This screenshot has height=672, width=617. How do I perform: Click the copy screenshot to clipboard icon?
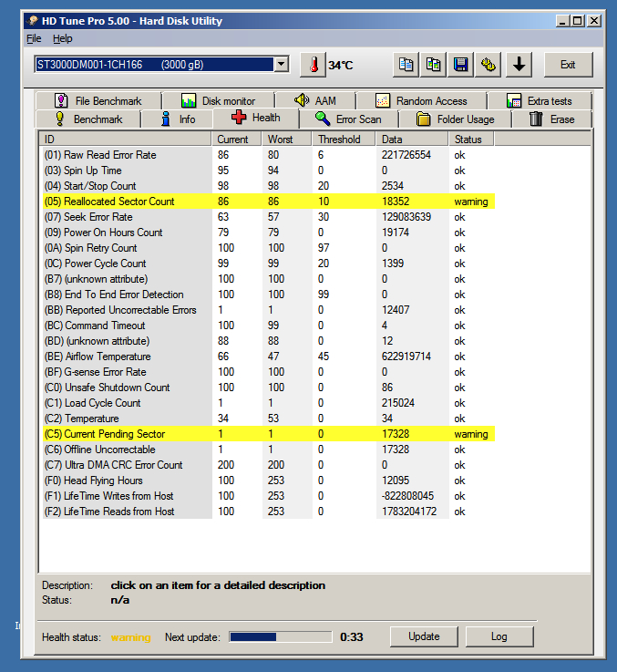pos(434,65)
